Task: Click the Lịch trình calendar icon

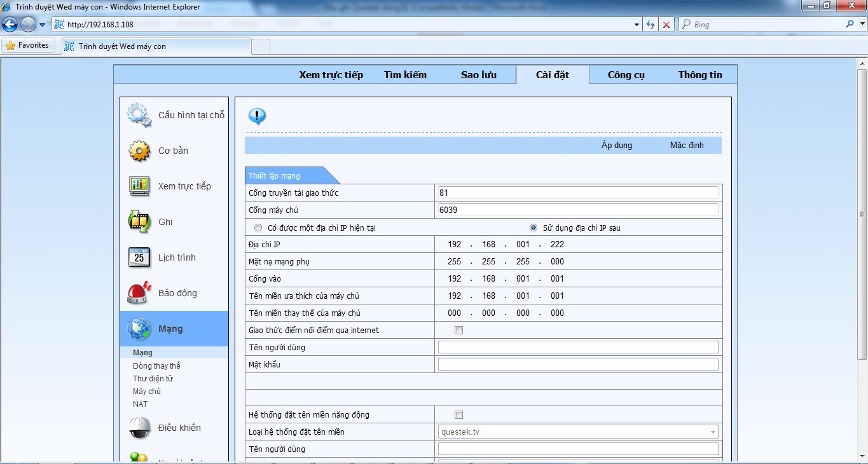Action: [x=139, y=257]
